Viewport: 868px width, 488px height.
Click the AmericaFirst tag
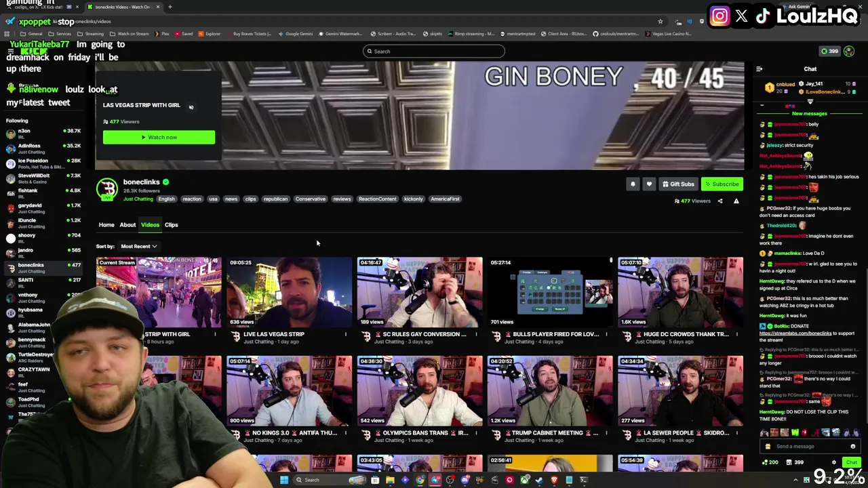pyautogui.click(x=445, y=199)
